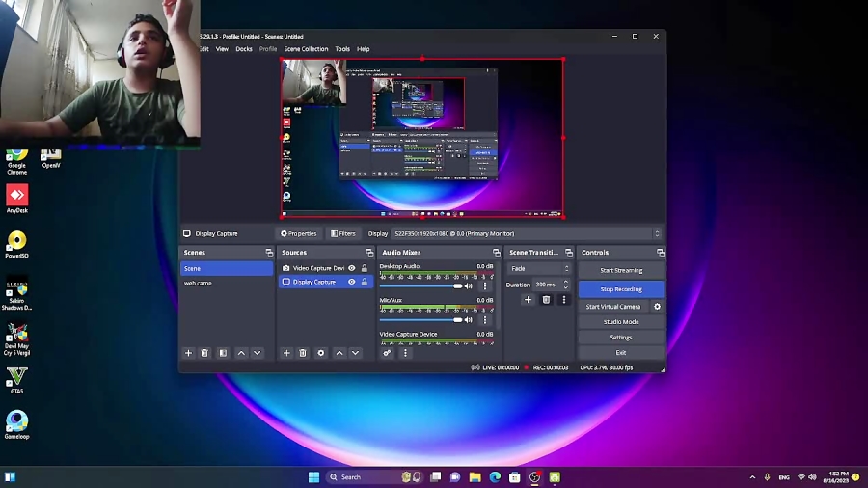This screenshot has height=488, width=868.
Task: Open the Help menu
Action: pyautogui.click(x=364, y=49)
